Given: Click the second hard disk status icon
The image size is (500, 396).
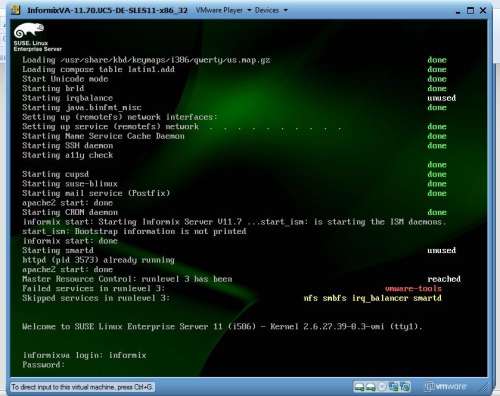Looking at the screenshot, I should click(x=371, y=387).
